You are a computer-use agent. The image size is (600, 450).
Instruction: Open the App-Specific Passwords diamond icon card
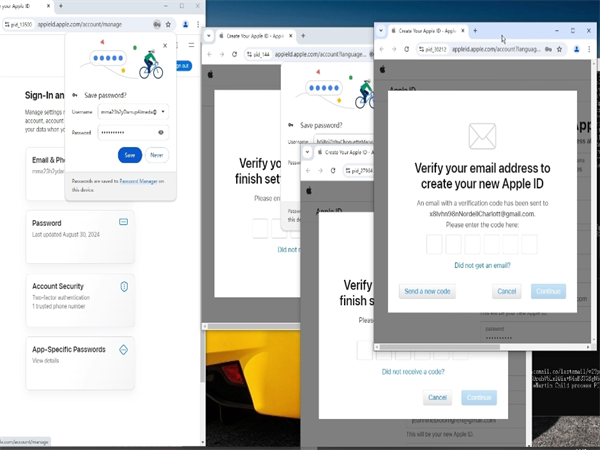(123, 350)
